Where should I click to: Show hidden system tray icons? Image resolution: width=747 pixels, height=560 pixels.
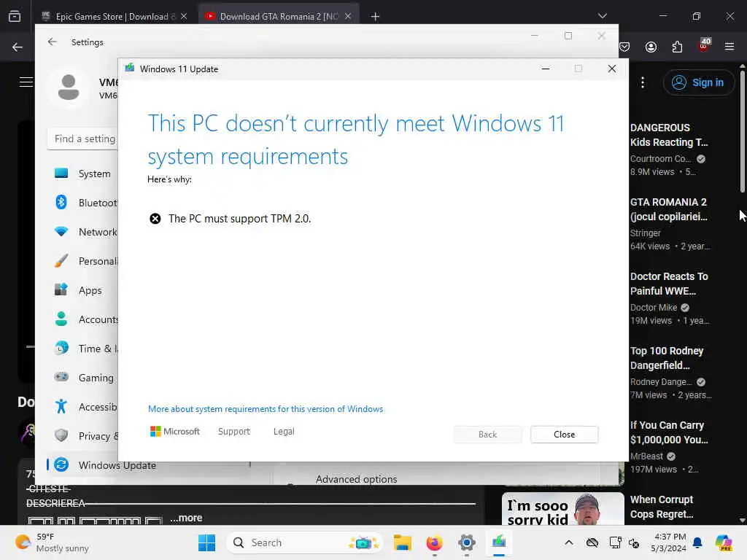[569, 542]
